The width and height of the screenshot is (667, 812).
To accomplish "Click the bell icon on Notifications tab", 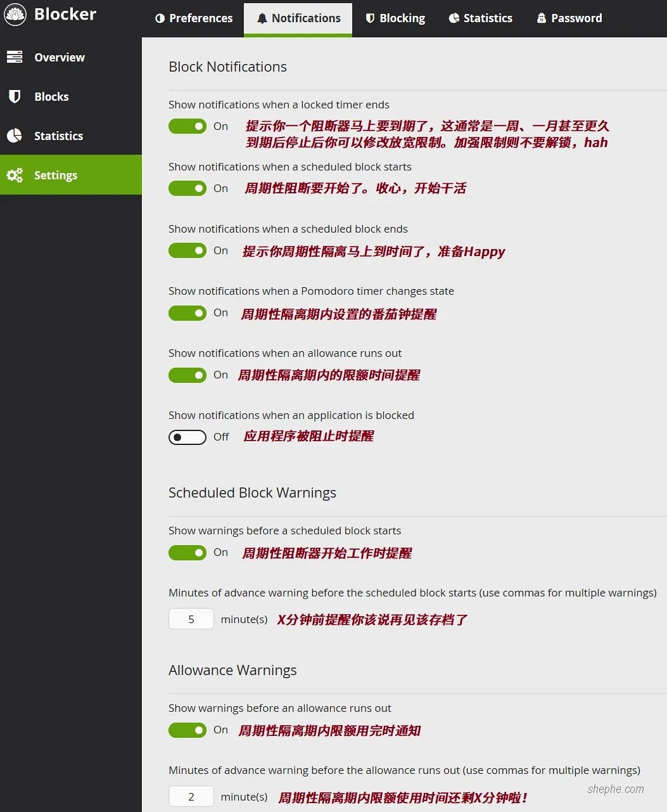I will (x=262, y=18).
